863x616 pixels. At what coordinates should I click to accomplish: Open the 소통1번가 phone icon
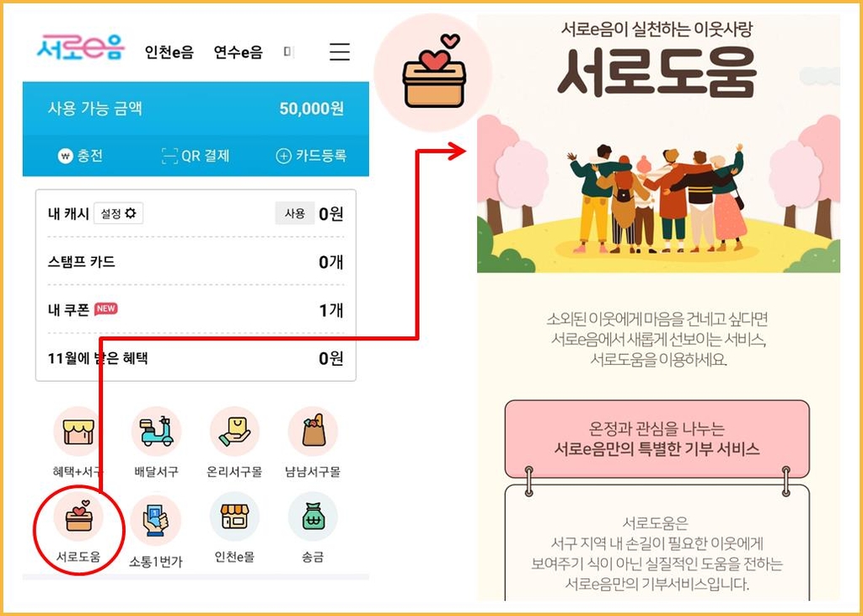click(156, 519)
